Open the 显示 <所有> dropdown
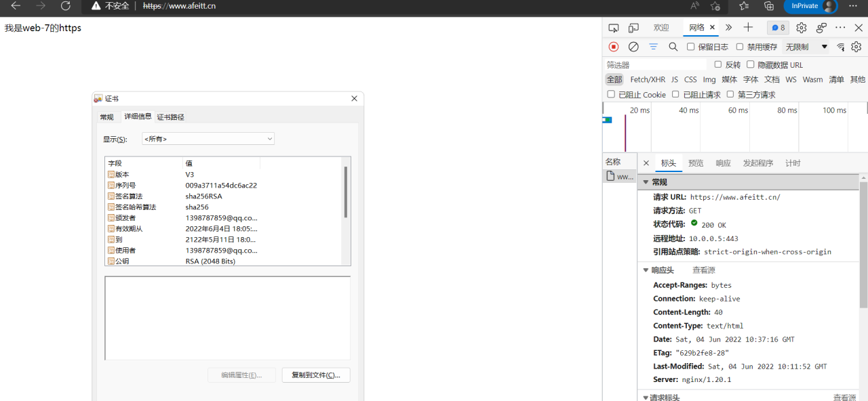The width and height of the screenshot is (868, 401). click(208, 139)
